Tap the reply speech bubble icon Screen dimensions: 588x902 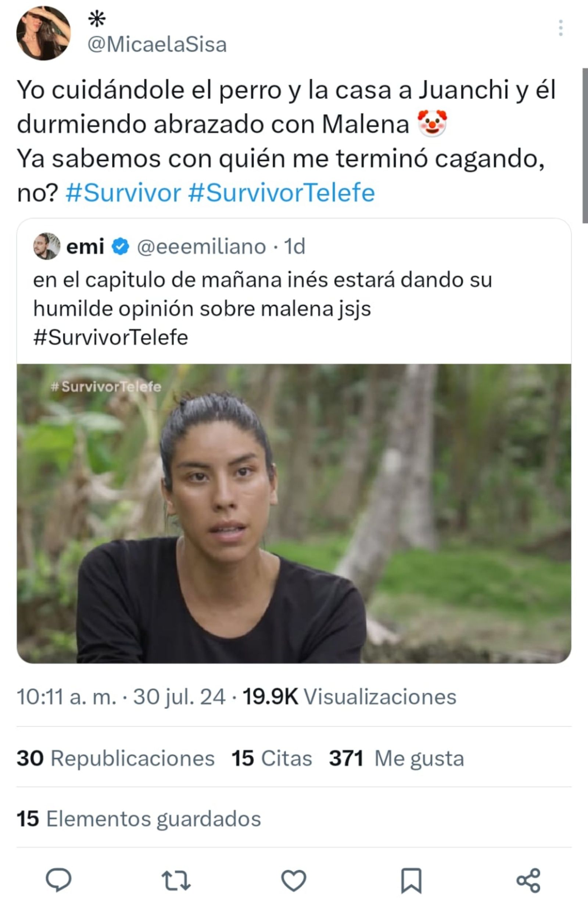[59, 880]
